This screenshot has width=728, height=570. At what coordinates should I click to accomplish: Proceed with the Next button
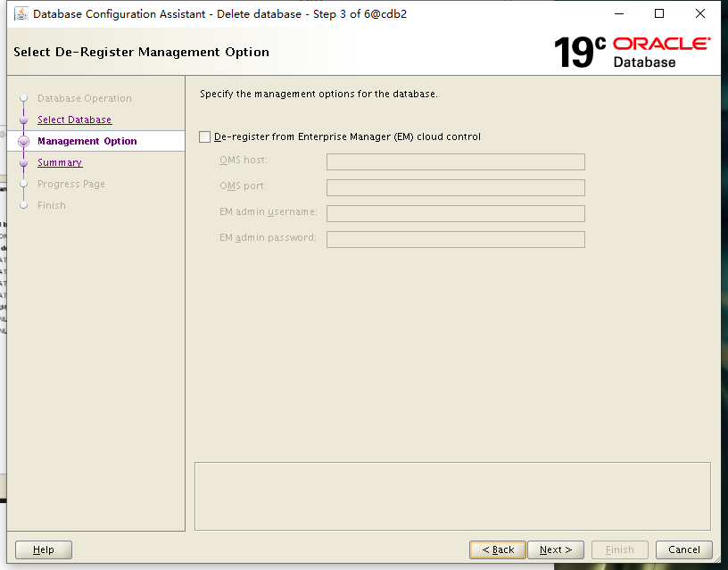point(556,550)
